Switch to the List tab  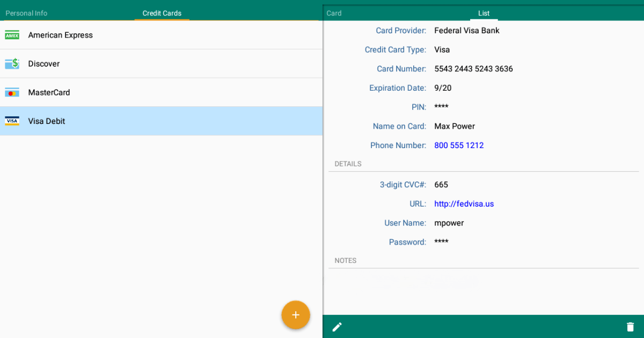point(484,13)
